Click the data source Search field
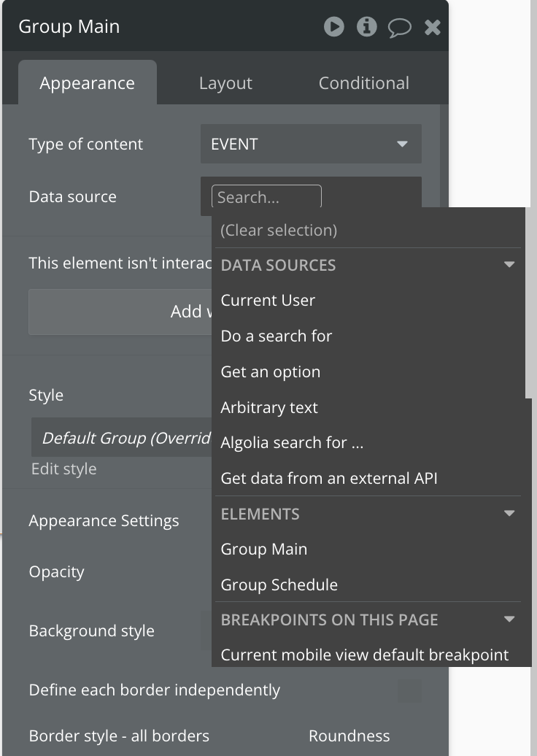Screen dimensions: 537x756 point(266,197)
